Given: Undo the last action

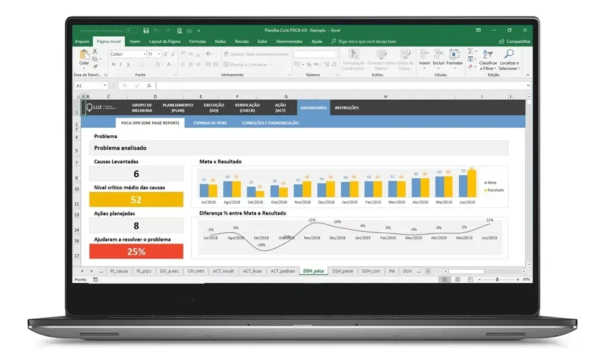Looking at the screenshot, I should pos(156,30).
